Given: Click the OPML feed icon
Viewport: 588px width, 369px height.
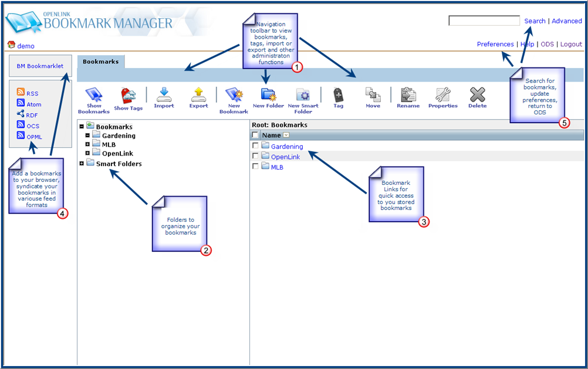Looking at the screenshot, I should pos(21,136).
